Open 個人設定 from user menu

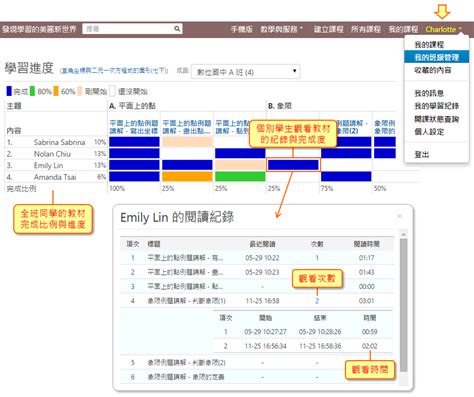tap(429, 132)
